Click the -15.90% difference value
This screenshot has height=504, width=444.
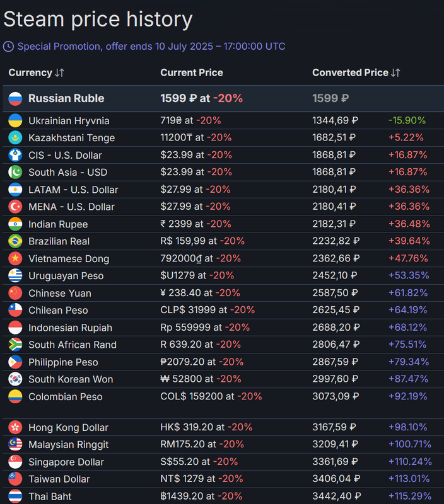pos(407,120)
